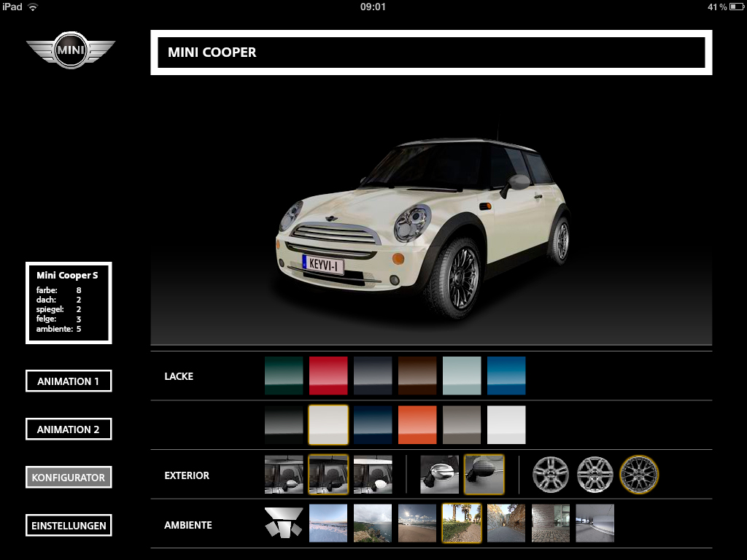Tap the Mini Cooper S summary box
747x560 pixels.
tap(69, 303)
